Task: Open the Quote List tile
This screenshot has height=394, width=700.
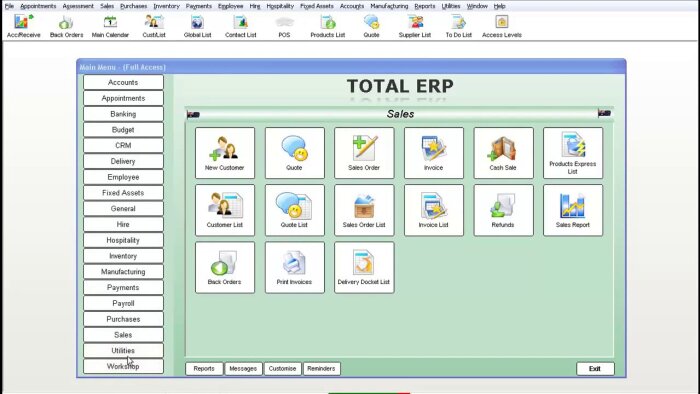Action: (295, 210)
